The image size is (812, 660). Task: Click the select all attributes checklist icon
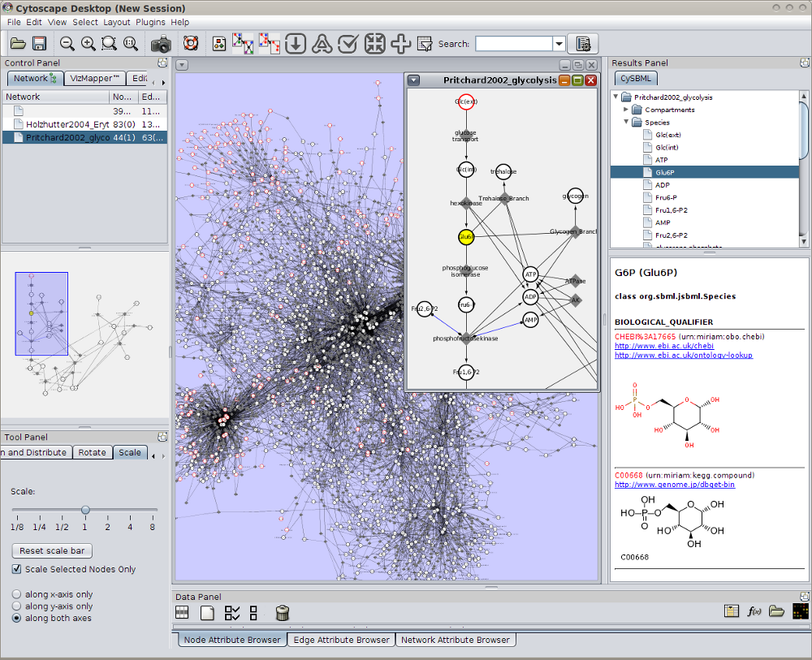[x=232, y=613]
